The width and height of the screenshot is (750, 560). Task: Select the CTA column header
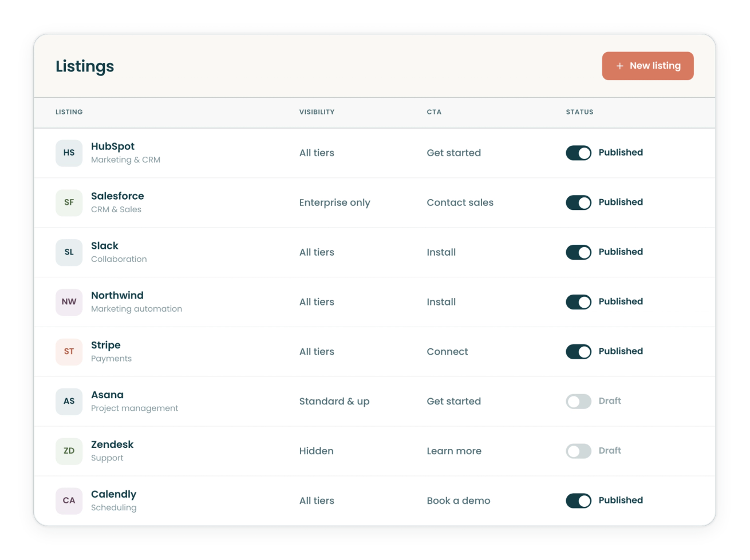434,112
